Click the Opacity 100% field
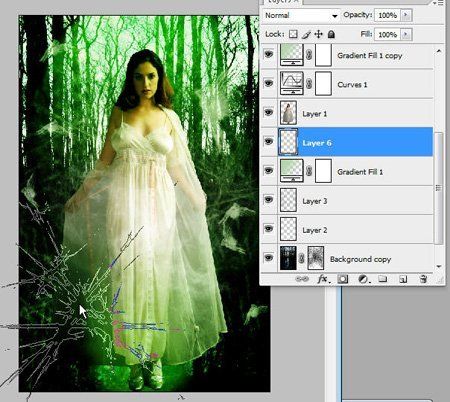Screen dimensions: 450x402 pos(388,15)
